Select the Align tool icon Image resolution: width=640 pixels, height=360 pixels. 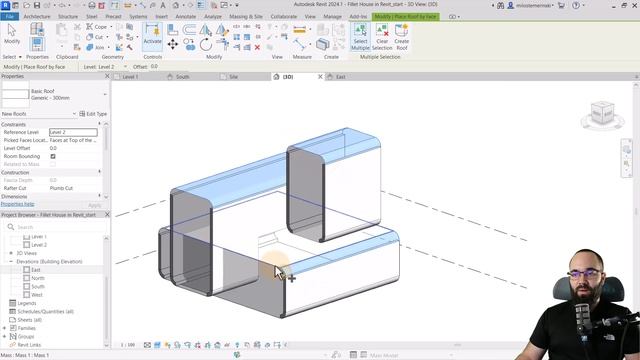tap(173, 29)
